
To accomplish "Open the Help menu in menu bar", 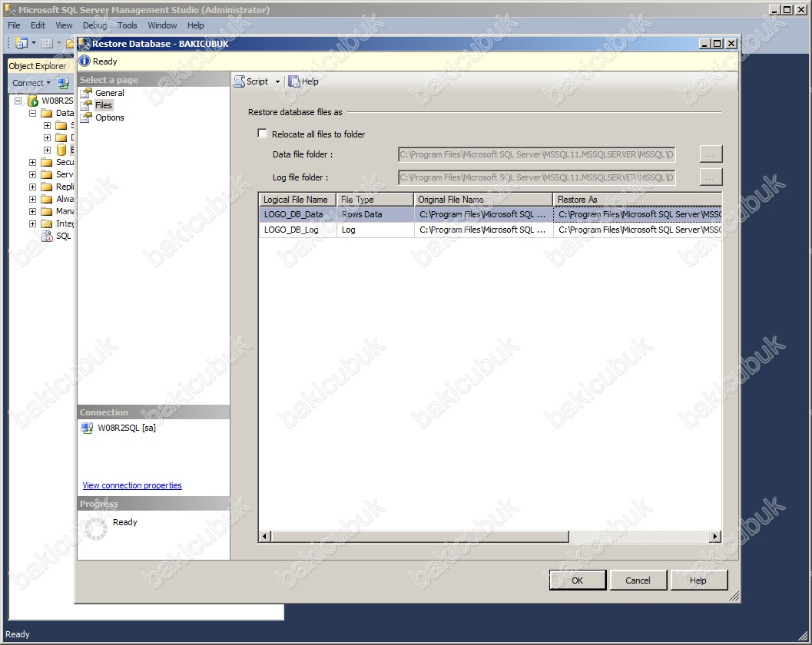I will pos(196,25).
